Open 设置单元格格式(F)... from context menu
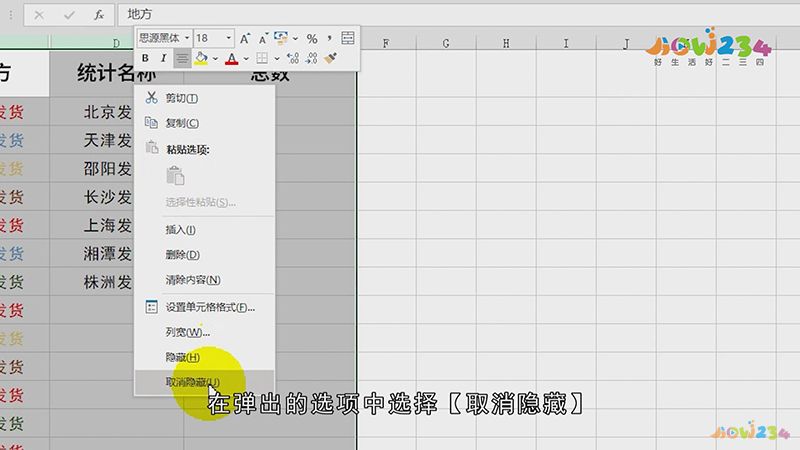800x450 pixels. 204,307
